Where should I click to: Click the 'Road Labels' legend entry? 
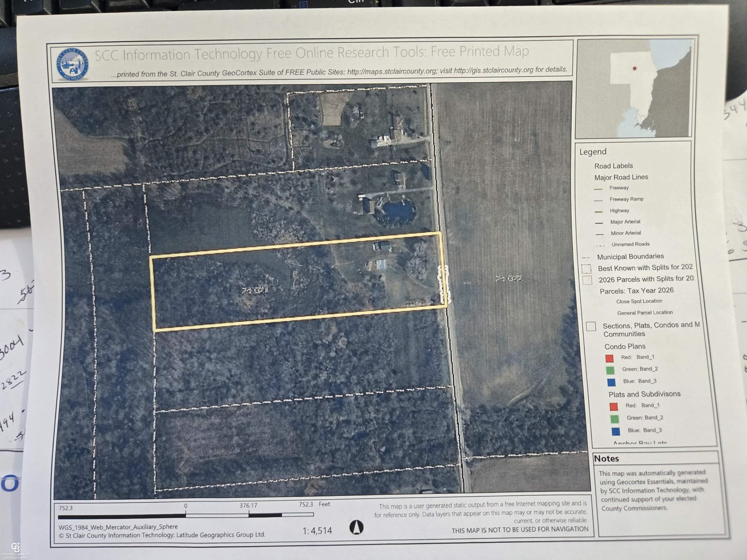613,166
